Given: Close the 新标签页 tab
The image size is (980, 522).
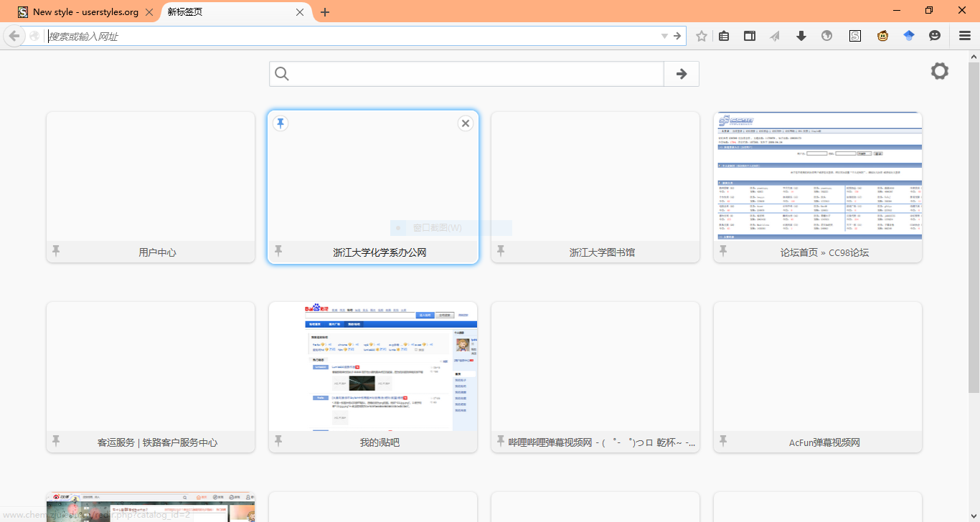Looking at the screenshot, I should click(x=300, y=12).
